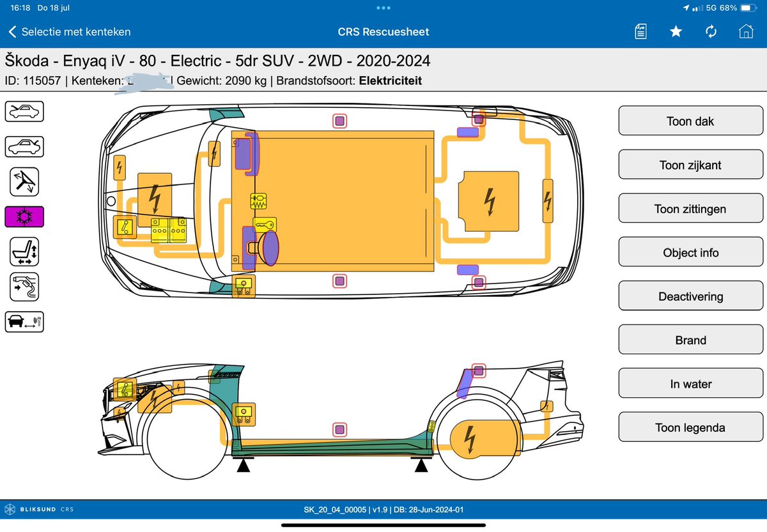This screenshot has height=532, width=767.
Task: Tap the battery 68% status indicator
Action: coord(739,8)
